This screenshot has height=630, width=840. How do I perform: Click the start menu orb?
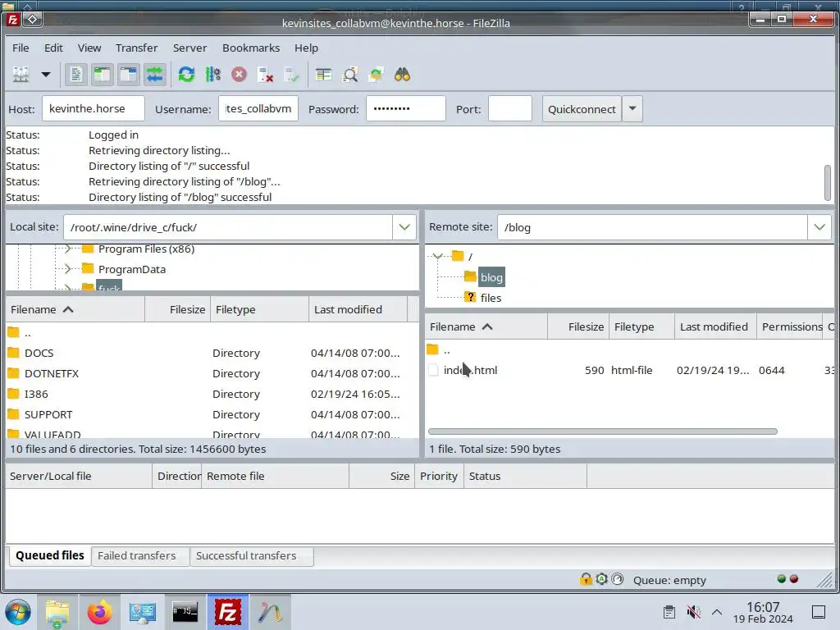tap(18, 612)
